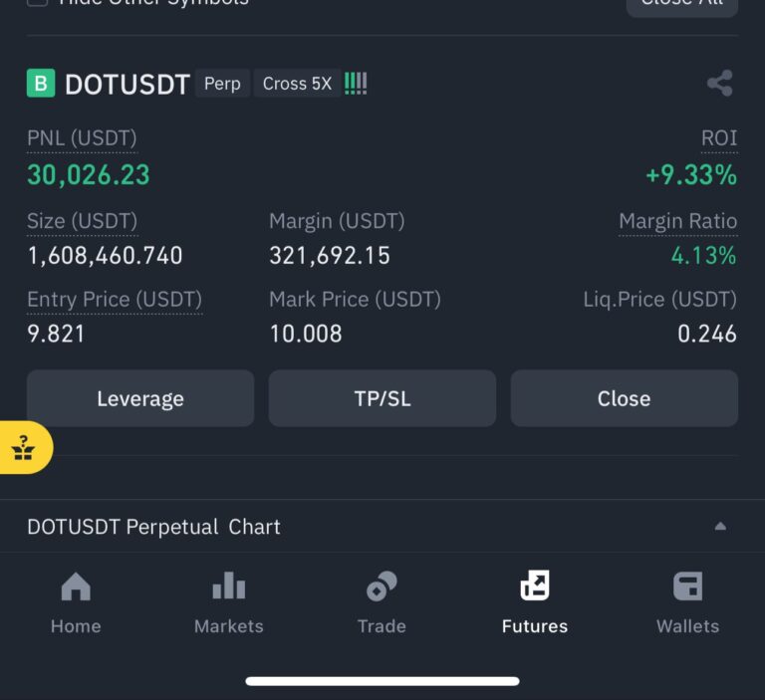Share the DOTUSDT position

[x=719, y=84]
